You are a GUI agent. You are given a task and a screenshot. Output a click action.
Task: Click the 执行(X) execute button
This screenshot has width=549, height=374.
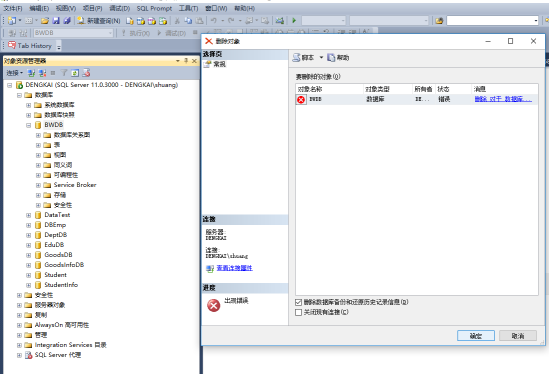coord(135,33)
